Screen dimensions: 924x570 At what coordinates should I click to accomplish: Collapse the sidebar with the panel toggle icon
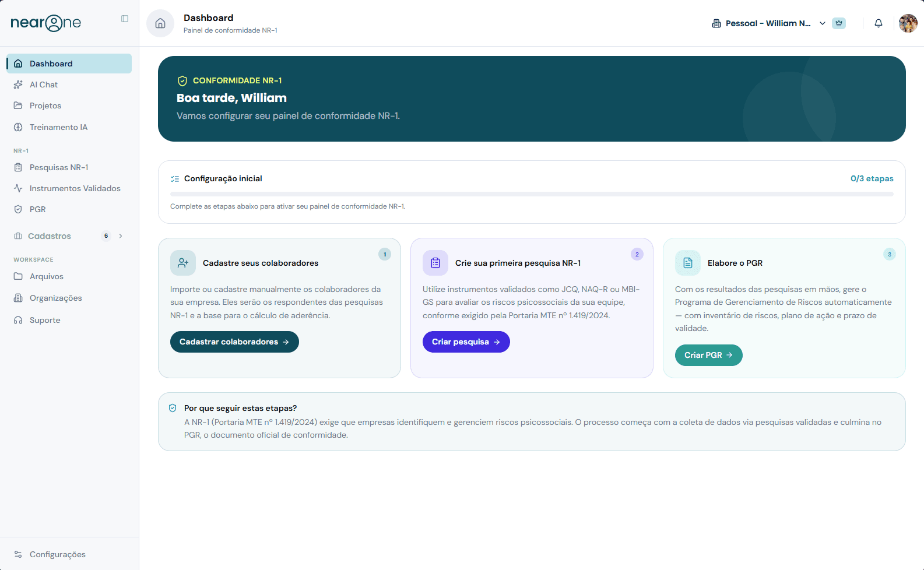[x=125, y=19]
